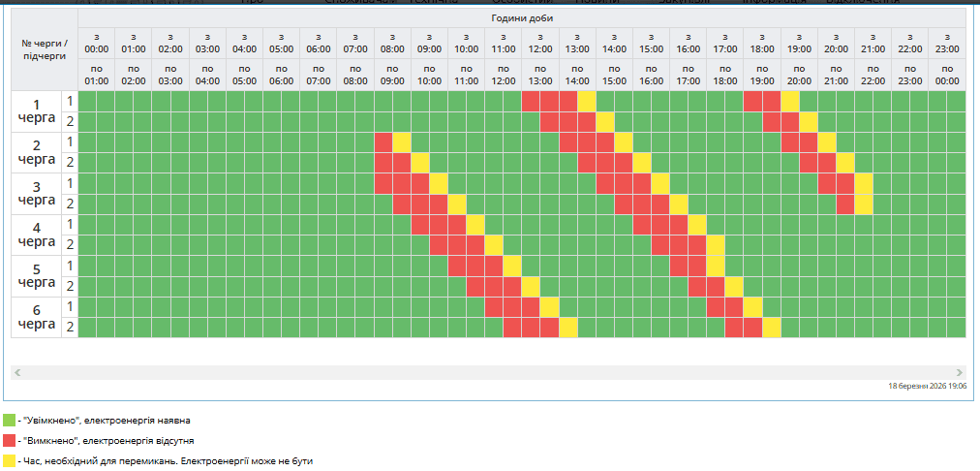
Task: Click the "5 черга" row label
Action: tap(37, 276)
